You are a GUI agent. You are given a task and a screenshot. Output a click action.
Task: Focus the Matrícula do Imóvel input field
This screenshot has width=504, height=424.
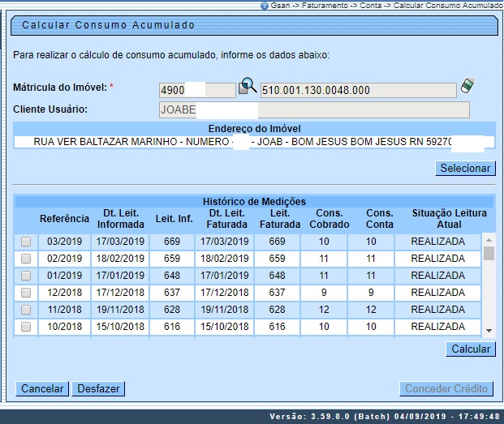(x=197, y=90)
